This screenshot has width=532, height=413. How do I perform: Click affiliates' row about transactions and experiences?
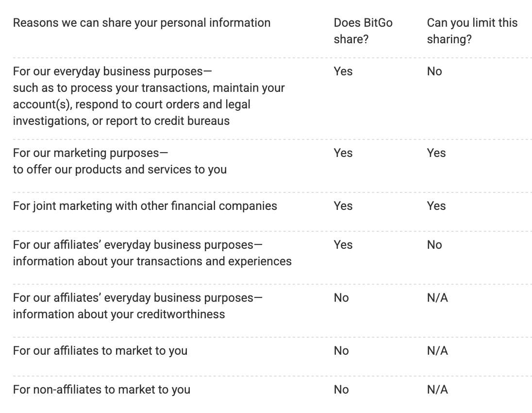(x=152, y=253)
